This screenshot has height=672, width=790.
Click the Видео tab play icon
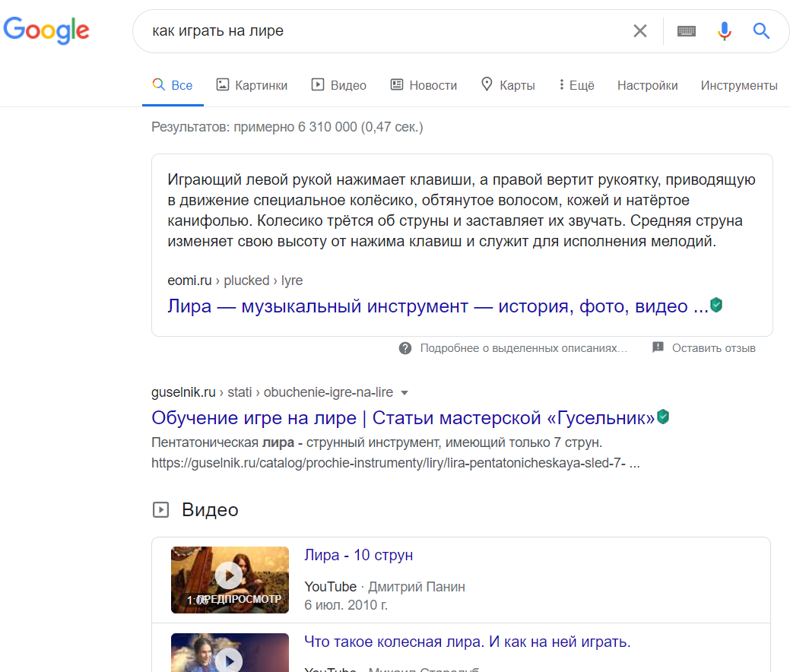pyautogui.click(x=316, y=84)
